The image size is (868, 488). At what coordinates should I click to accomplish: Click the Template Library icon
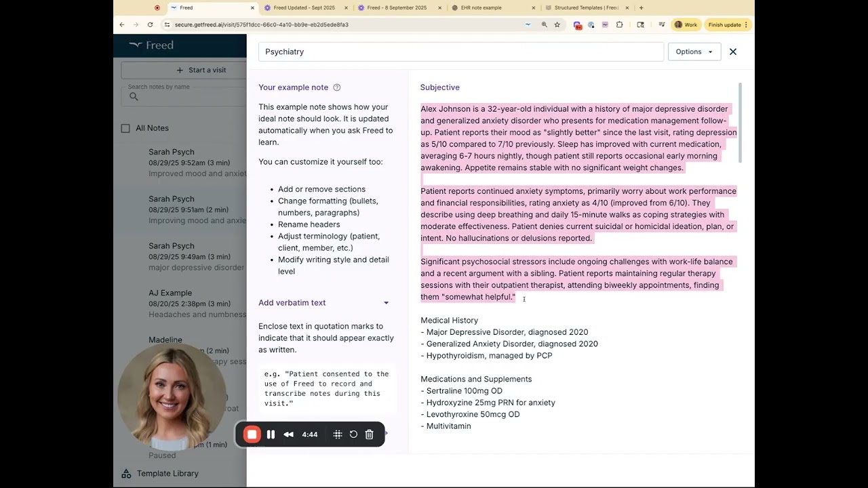point(125,473)
